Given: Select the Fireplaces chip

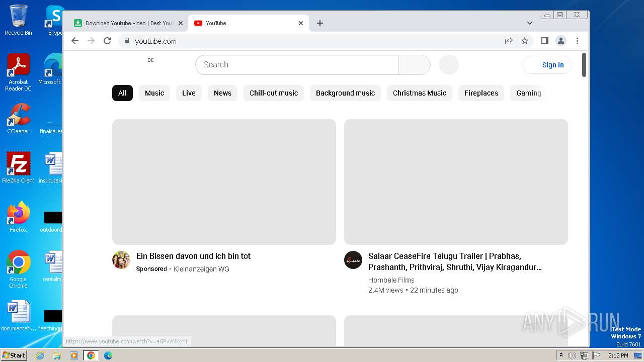Looking at the screenshot, I should [481, 93].
